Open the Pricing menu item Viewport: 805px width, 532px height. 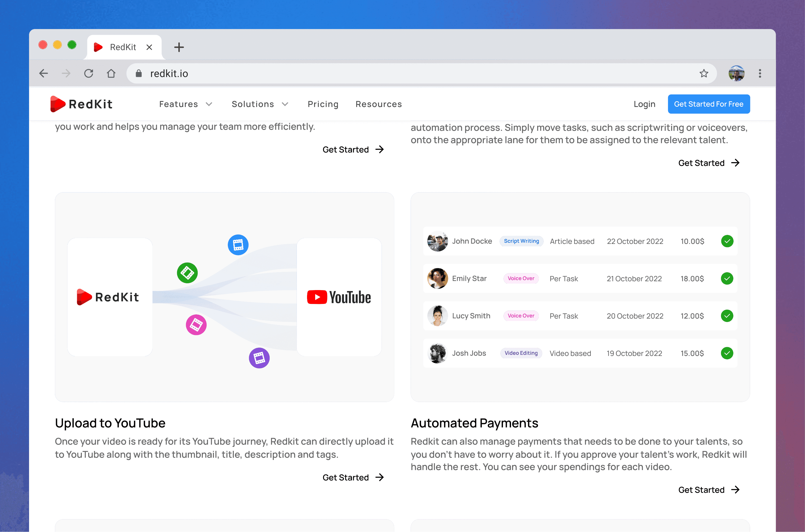pyautogui.click(x=323, y=104)
